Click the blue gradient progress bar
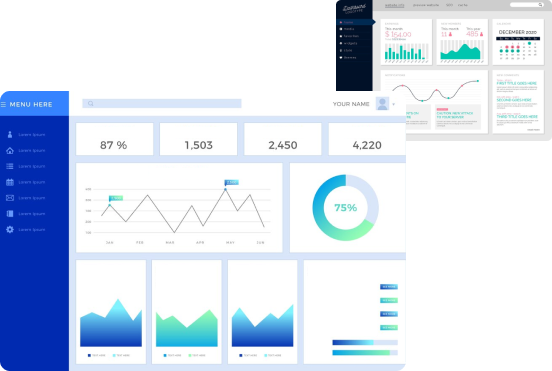The height and width of the screenshot is (371, 552). (365, 342)
